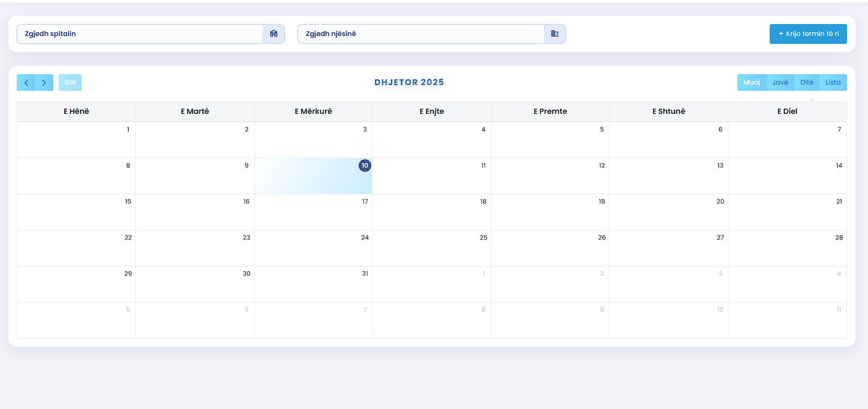
Task: Select December 14 day cell
Action: click(787, 176)
